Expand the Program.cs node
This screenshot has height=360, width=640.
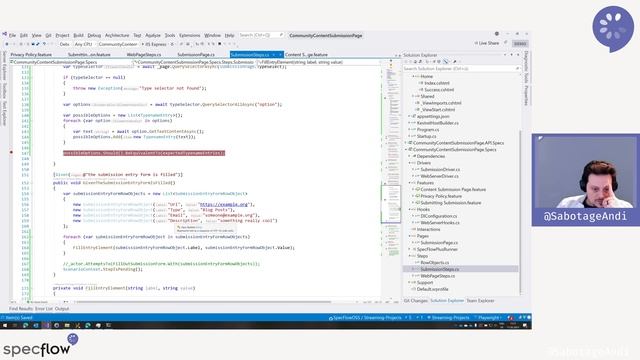(x=409, y=129)
